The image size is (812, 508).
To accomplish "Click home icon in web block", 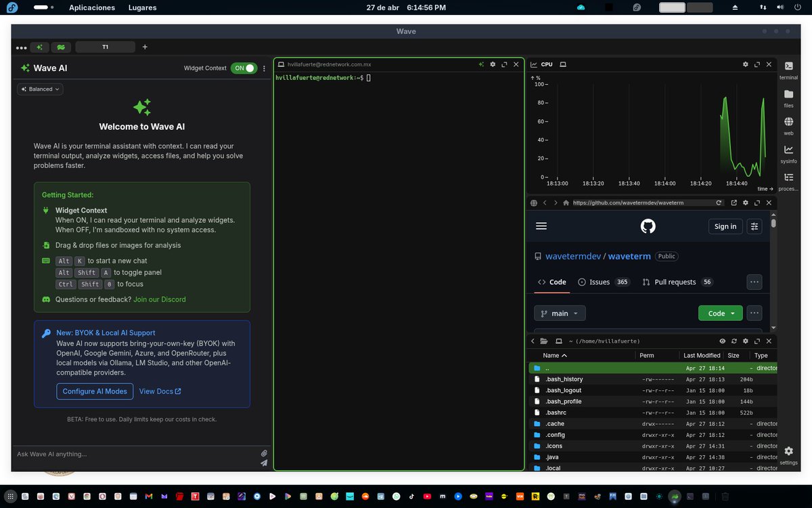I will tap(566, 203).
